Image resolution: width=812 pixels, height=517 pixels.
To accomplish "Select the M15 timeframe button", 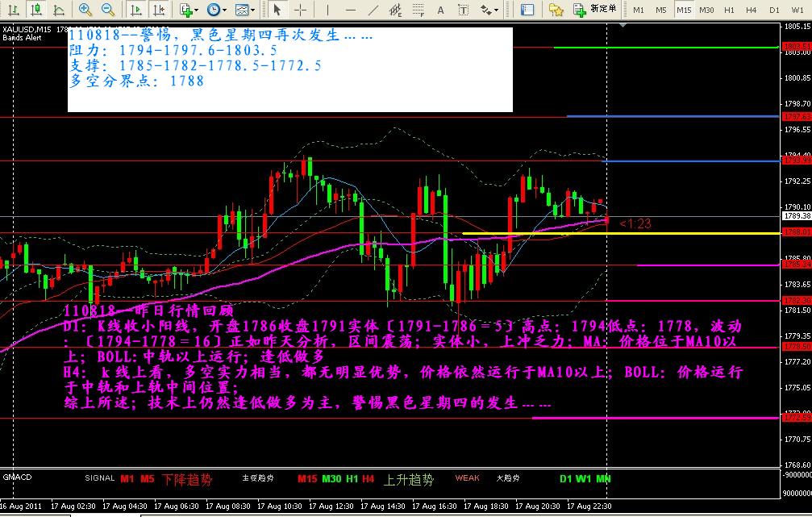I will [684, 10].
